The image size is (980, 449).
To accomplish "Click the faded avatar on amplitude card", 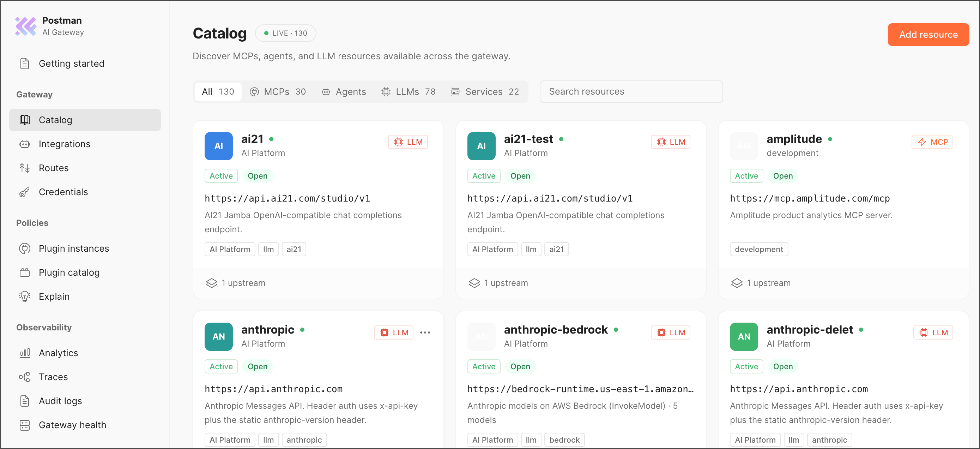I will (744, 146).
